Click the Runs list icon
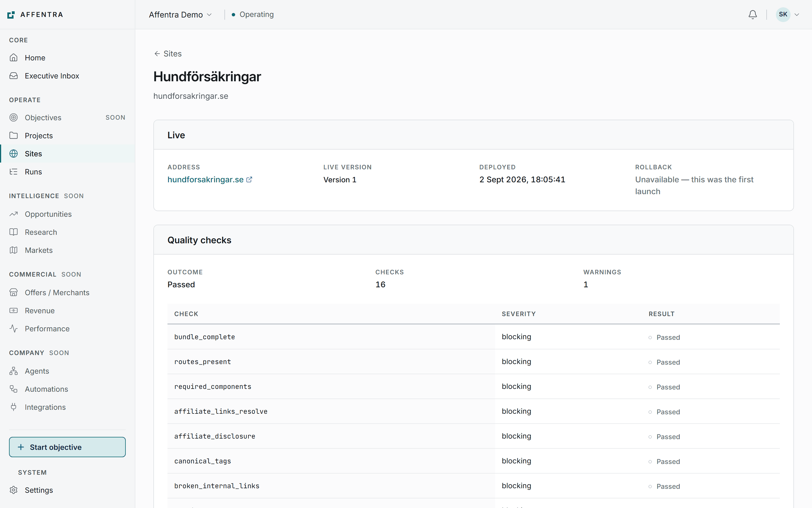812x508 pixels. pos(14,172)
